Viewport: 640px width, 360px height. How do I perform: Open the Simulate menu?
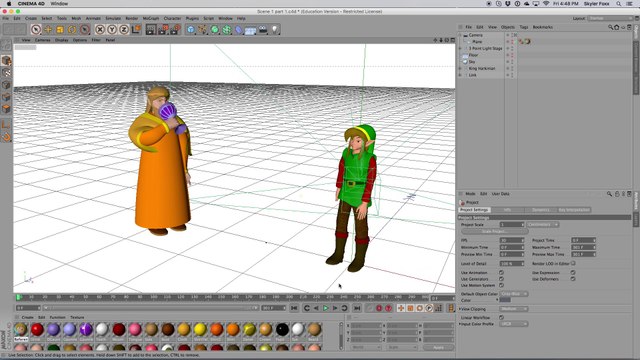point(113,18)
